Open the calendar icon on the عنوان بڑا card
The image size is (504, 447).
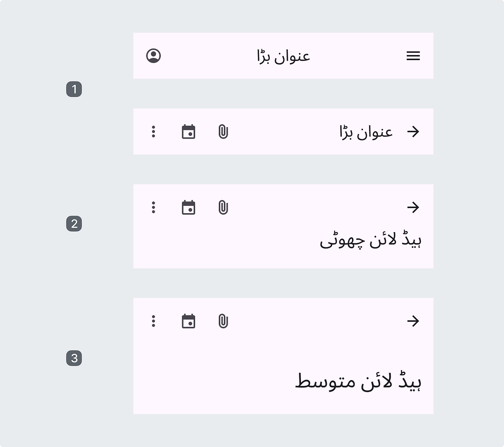(x=189, y=132)
